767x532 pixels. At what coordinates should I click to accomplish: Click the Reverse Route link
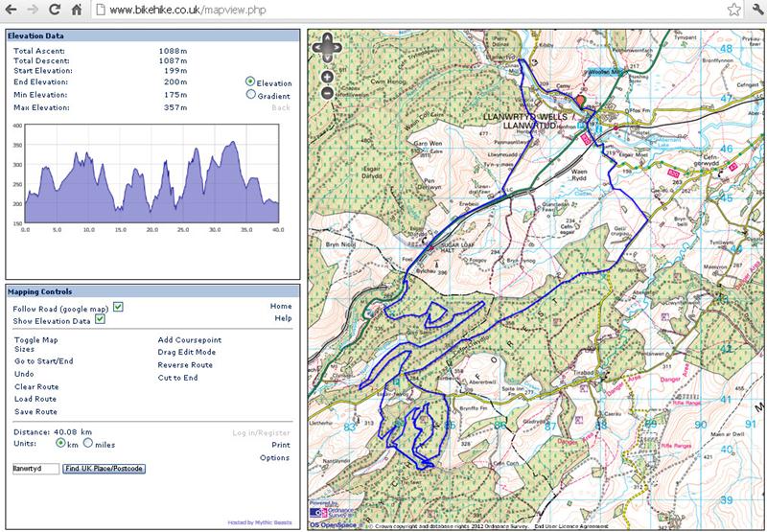(185, 365)
